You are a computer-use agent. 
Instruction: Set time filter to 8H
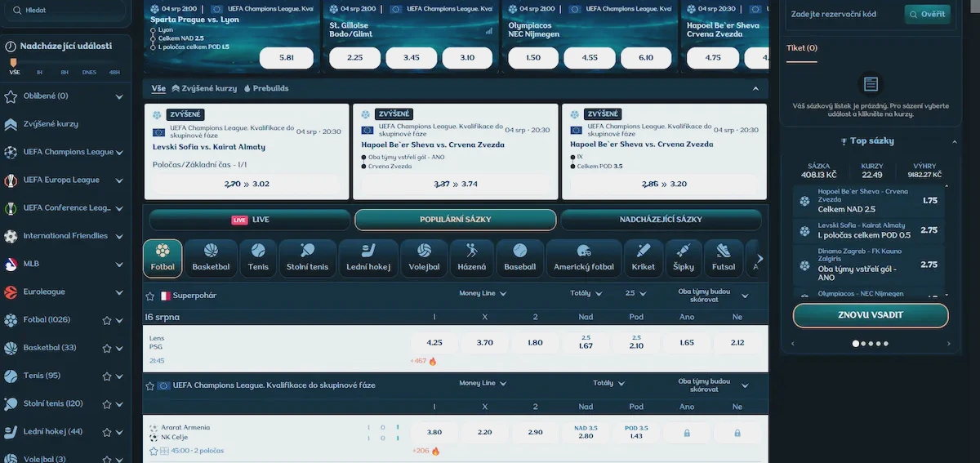tap(64, 72)
